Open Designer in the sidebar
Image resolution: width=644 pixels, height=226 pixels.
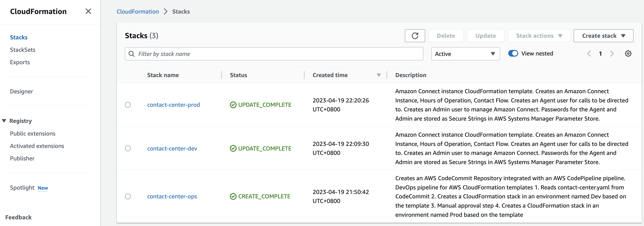coord(22,91)
